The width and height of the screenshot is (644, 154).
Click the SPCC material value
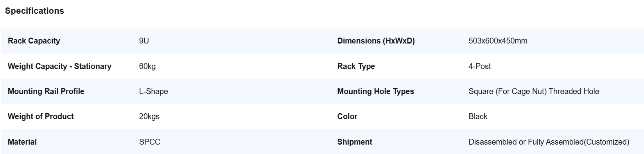point(150,142)
